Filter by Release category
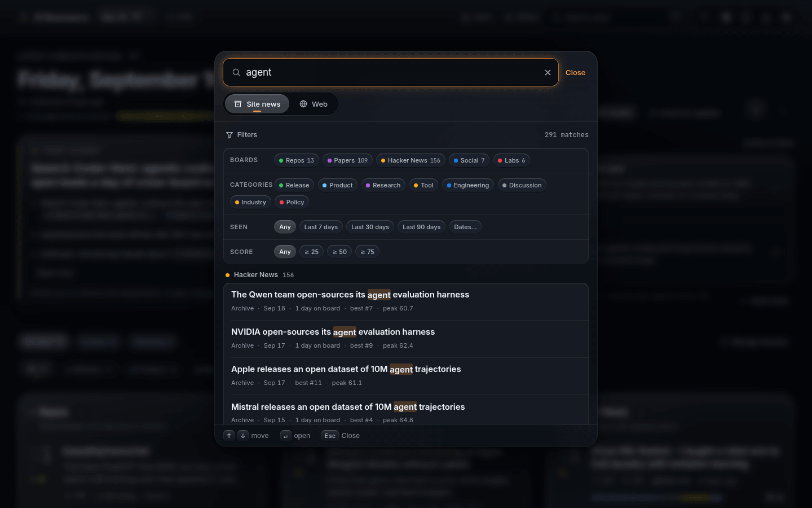Screen dimensions: 812x508 click(294, 185)
